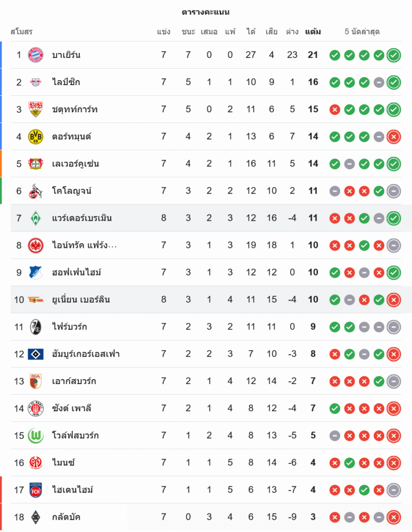Select the ยูเนี่ยน เบอร์ลิน team name
412x532 pixels.
click(81, 300)
